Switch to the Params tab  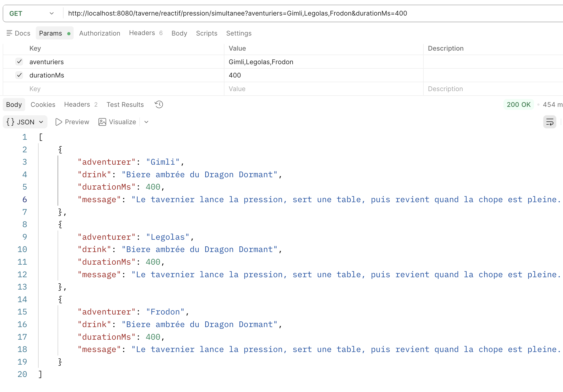[55, 33]
